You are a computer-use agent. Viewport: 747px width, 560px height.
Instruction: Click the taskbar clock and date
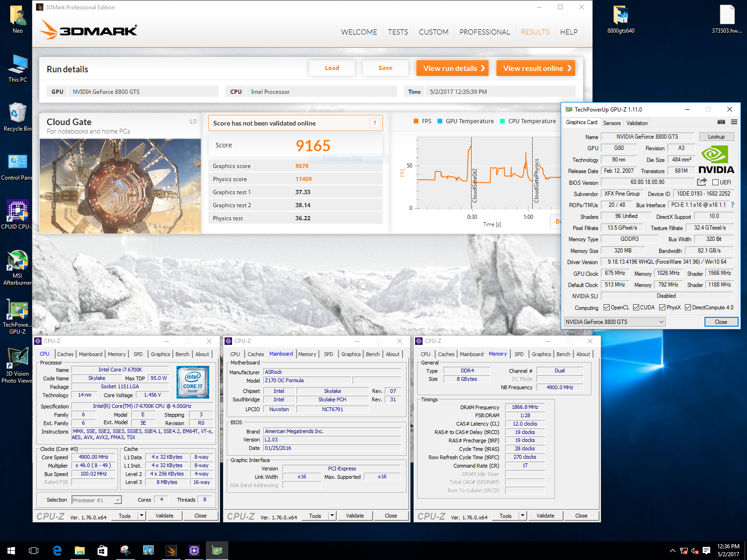(x=728, y=551)
